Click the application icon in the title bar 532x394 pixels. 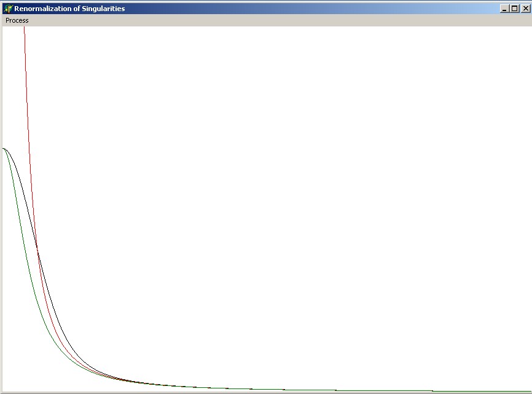click(8, 9)
